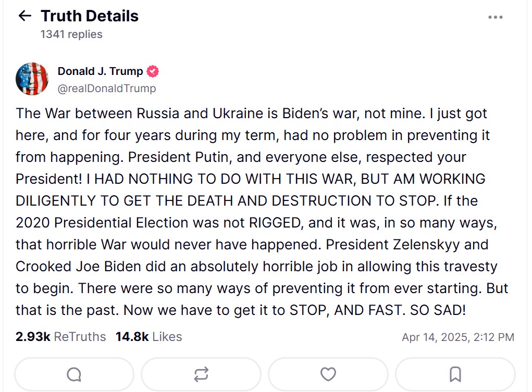532x392 pixels.
Task: View the 14.8k Likes list
Action: [x=149, y=337]
